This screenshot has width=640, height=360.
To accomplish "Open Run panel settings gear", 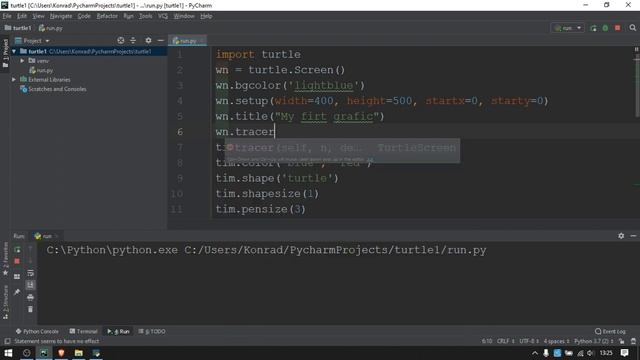I will click(x=621, y=236).
